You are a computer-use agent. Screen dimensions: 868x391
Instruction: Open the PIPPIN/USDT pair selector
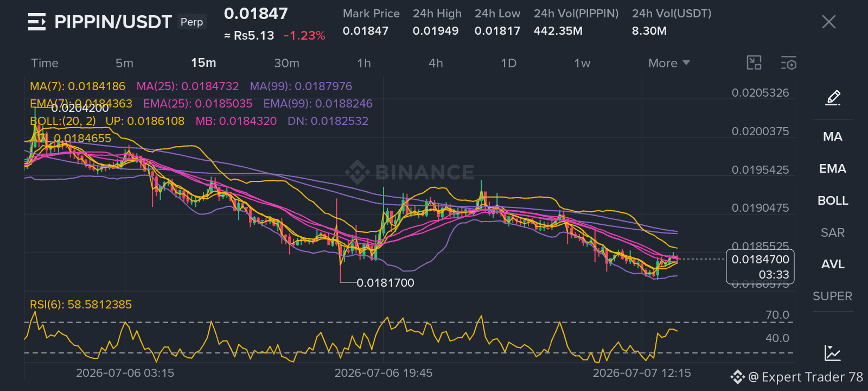[113, 22]
